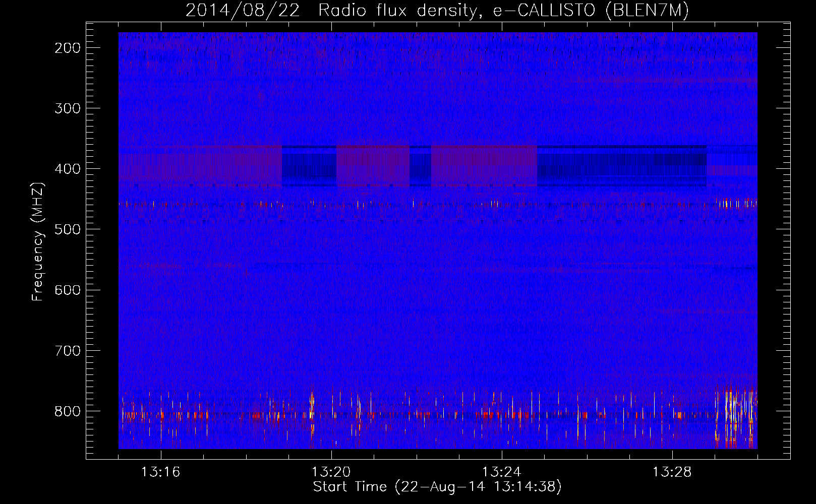Click the 'Start Time (22-Aug-14 13:14:38)' label

point(437,487)
